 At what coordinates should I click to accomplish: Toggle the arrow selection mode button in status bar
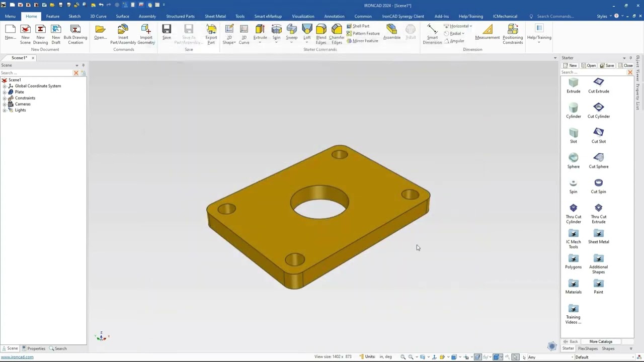point(515,357)
